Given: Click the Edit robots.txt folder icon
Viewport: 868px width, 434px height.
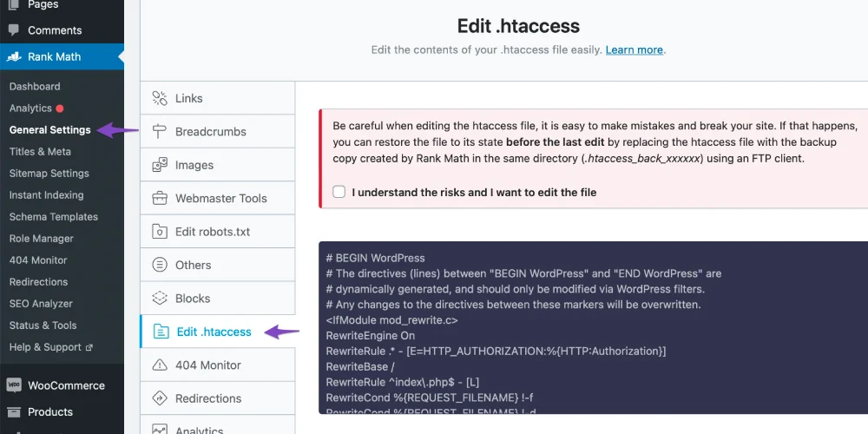Looking at the screenshot, I should click(160, 232).
